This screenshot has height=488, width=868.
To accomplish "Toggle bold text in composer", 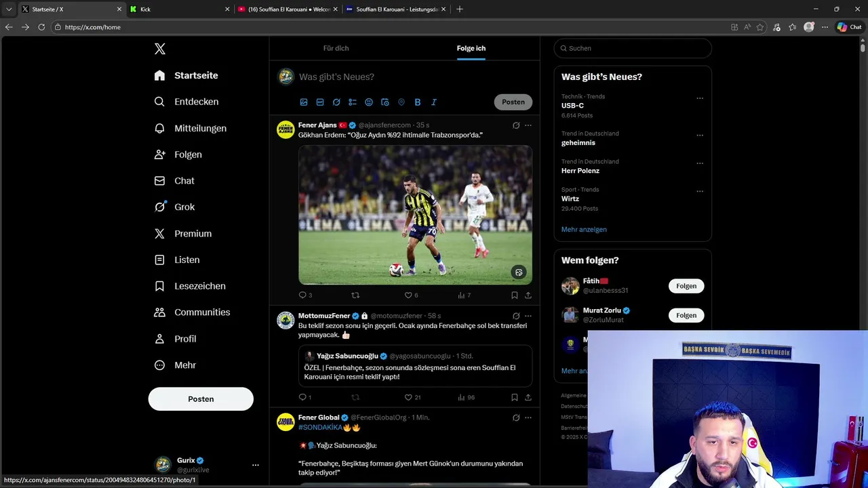I will coord(418,102).
